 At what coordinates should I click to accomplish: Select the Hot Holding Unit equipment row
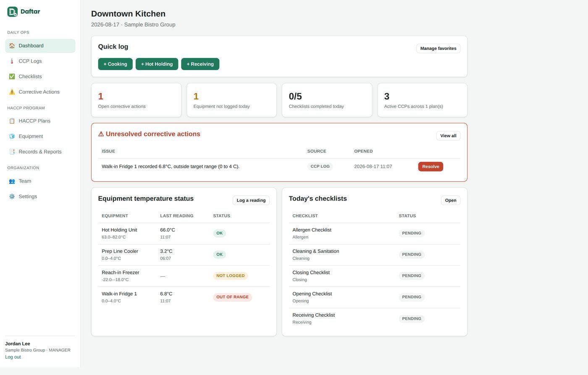click(x=184, y=234)
